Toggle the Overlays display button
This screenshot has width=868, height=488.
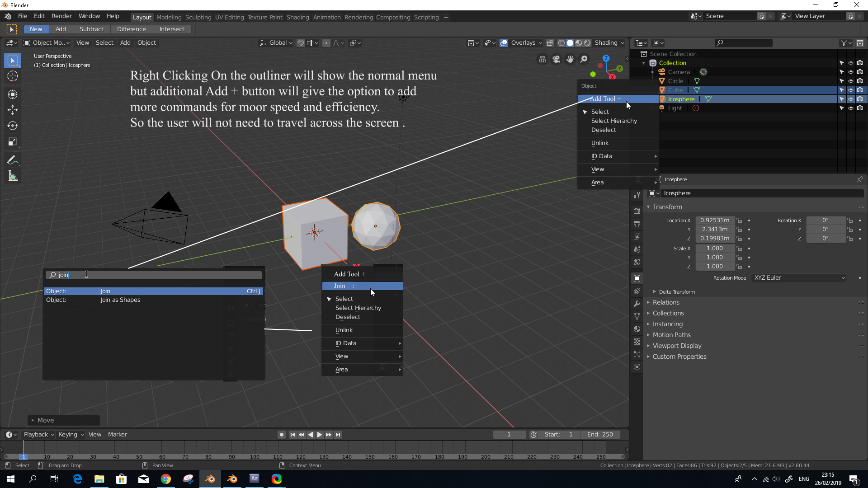click(504, 43)
